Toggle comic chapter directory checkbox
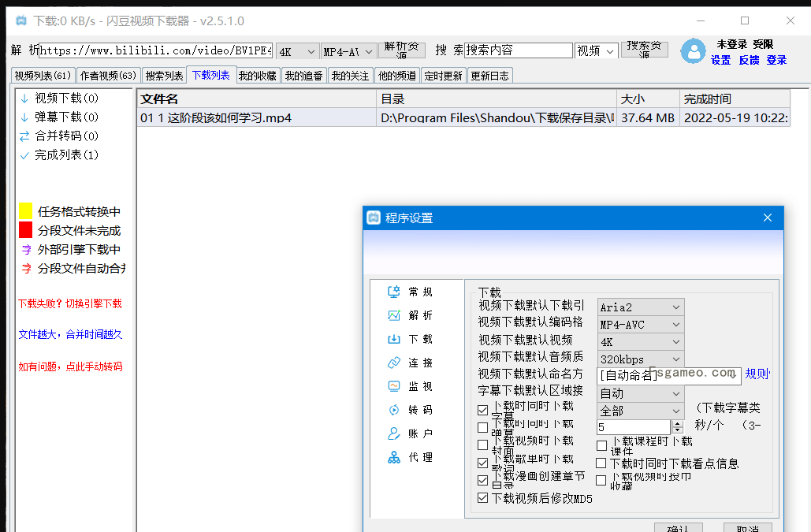This screenshot has height=532, width=811. [x=482, y=480]
